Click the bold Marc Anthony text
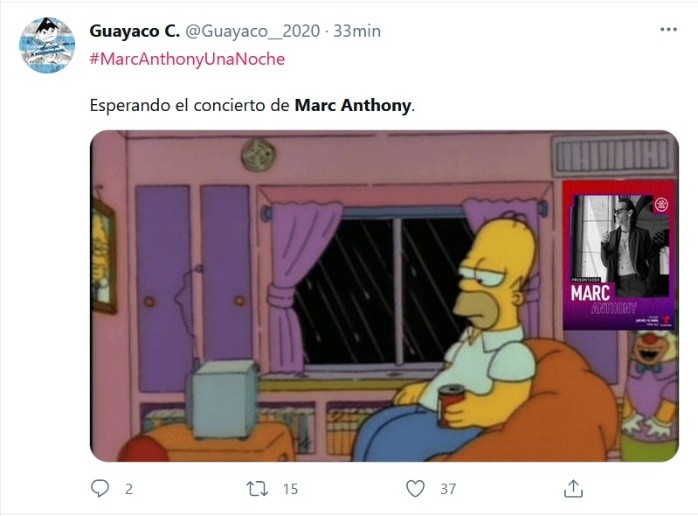This screenshot has height=516, width=698. pyautogui.click(x=353, y=106)
